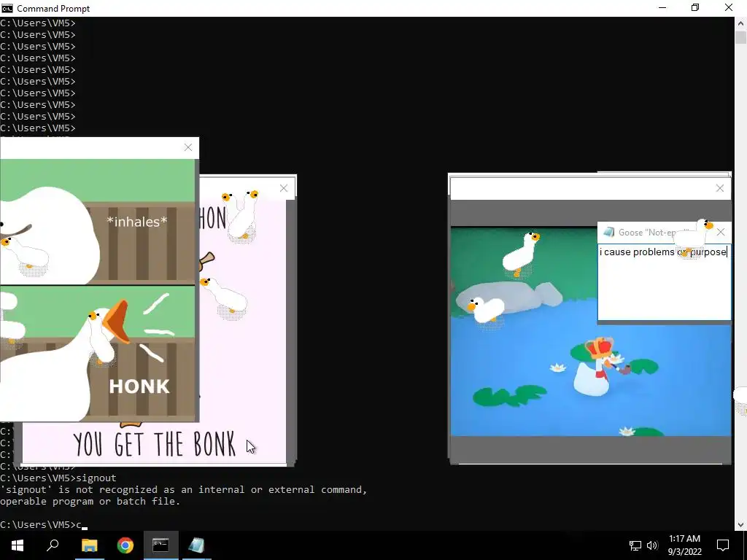Click the scroll up arrow in Command Prompt

coord(741,23)
